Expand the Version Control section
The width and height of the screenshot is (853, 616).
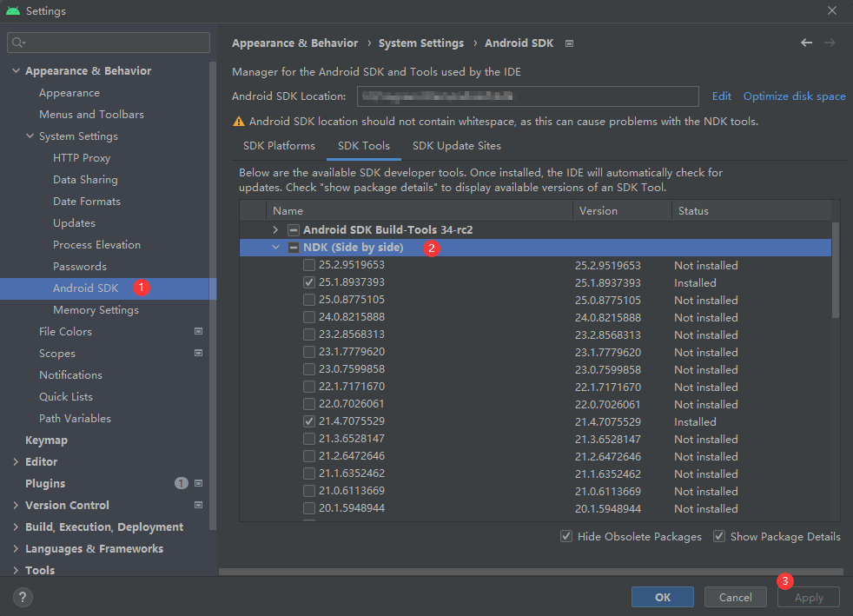[x=16, y=505]
